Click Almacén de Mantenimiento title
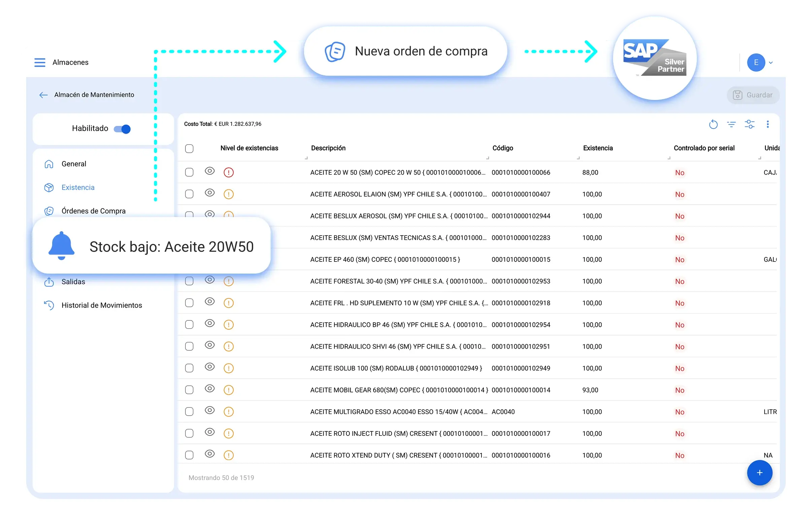 pyautogui.click(x=94, y=95)
